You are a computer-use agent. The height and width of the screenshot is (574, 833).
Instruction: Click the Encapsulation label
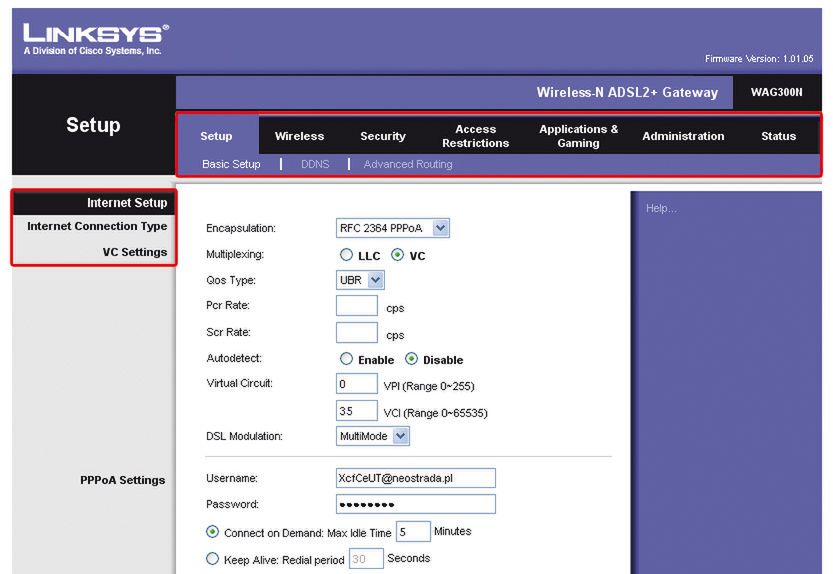(x=241, y=229)
